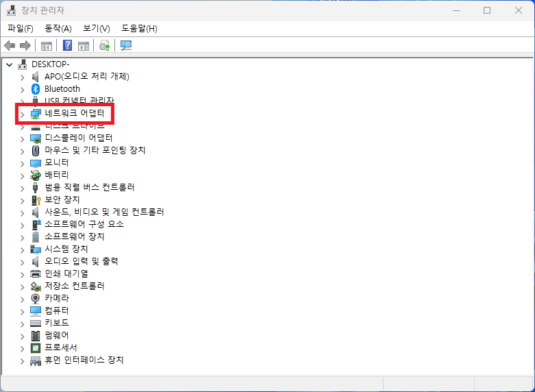The image size is (535, 392).
Task: Expand the Bluetooth node chevron
Action: pyautogui.click(x=22, y=90)
